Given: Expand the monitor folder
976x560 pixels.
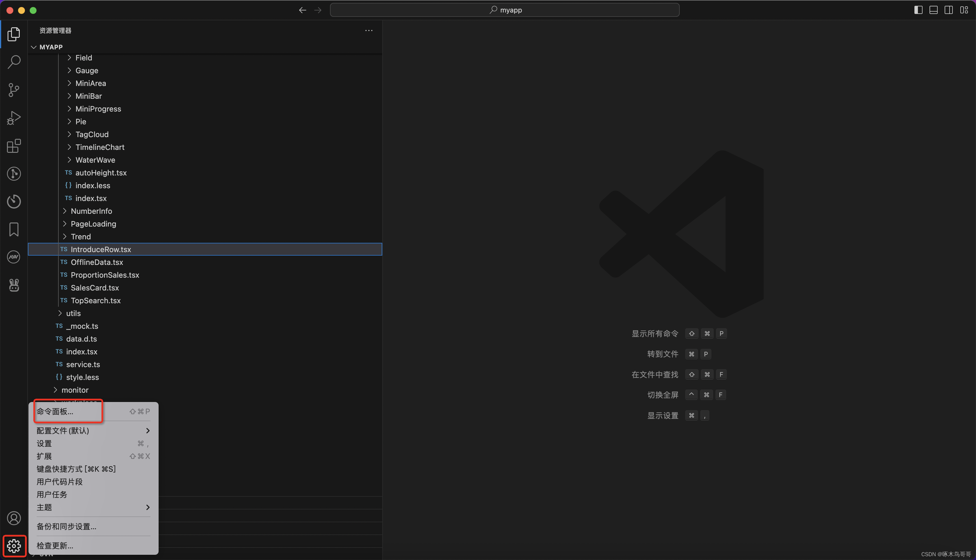Looking at the screenshot, I should (205, 390).
